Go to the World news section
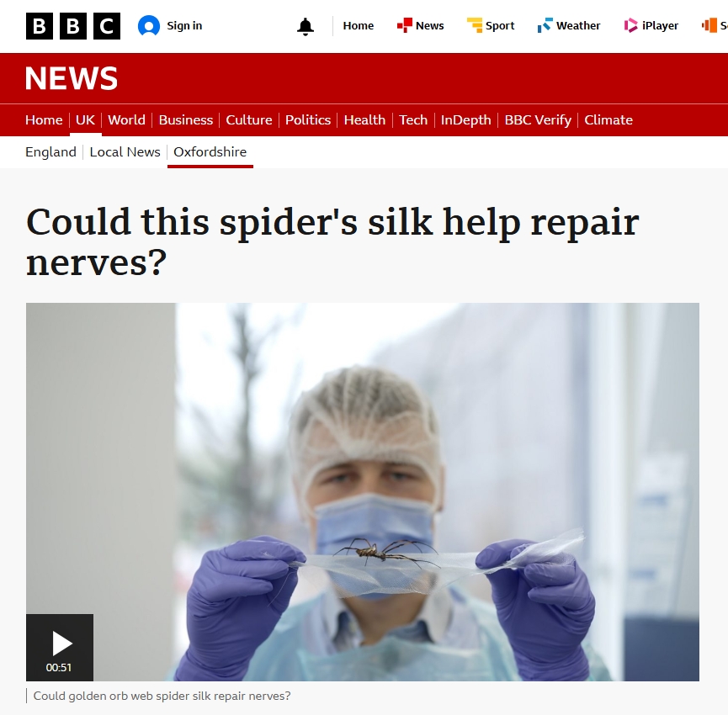Image resolution: width=728 pixels, height=715 pixels. click(x=126, y=120)
